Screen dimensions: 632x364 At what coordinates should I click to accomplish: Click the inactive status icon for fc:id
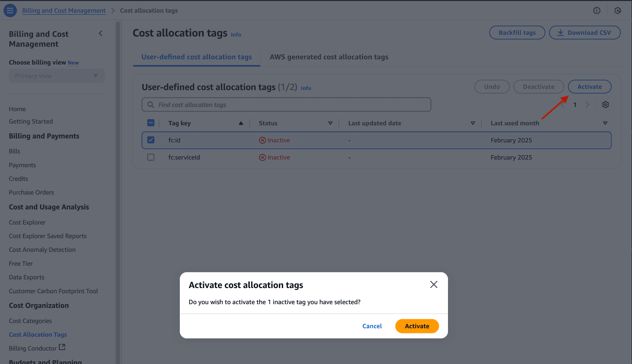(262, 140)
